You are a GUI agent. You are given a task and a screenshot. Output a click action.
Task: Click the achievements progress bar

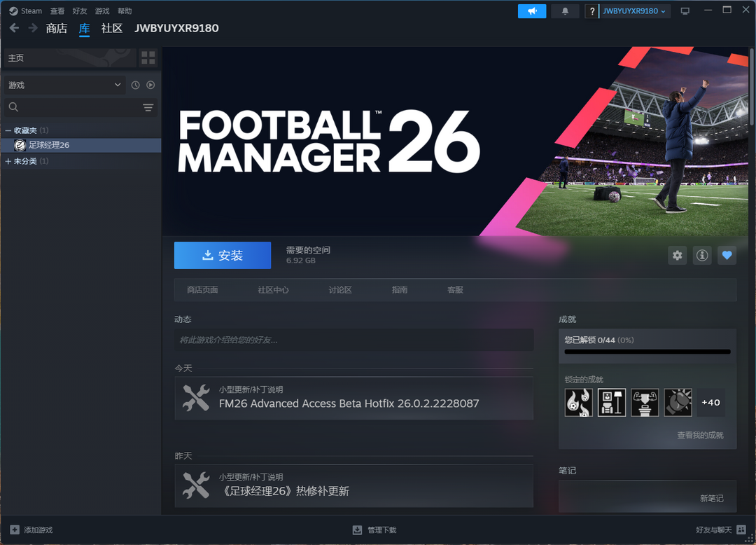[647, 352]
